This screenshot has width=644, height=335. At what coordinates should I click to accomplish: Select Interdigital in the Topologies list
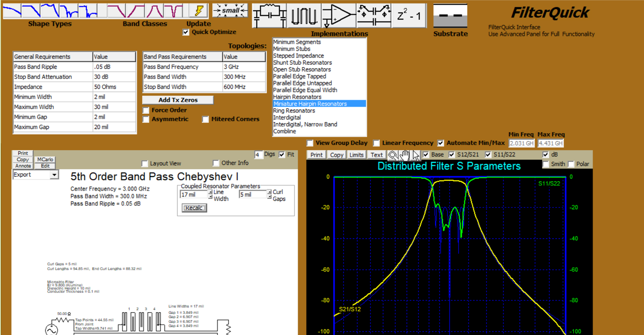point(287,117)
